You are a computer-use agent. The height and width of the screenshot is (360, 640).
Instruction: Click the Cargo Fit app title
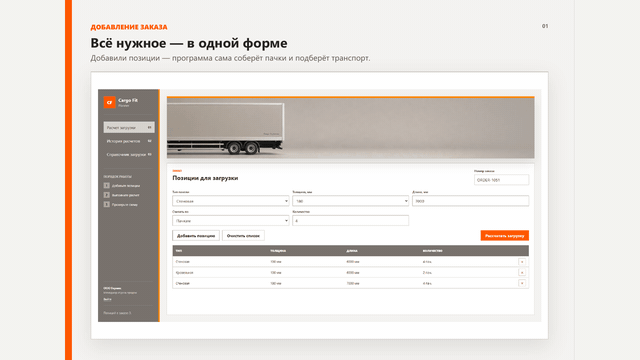tap(128, 100)
